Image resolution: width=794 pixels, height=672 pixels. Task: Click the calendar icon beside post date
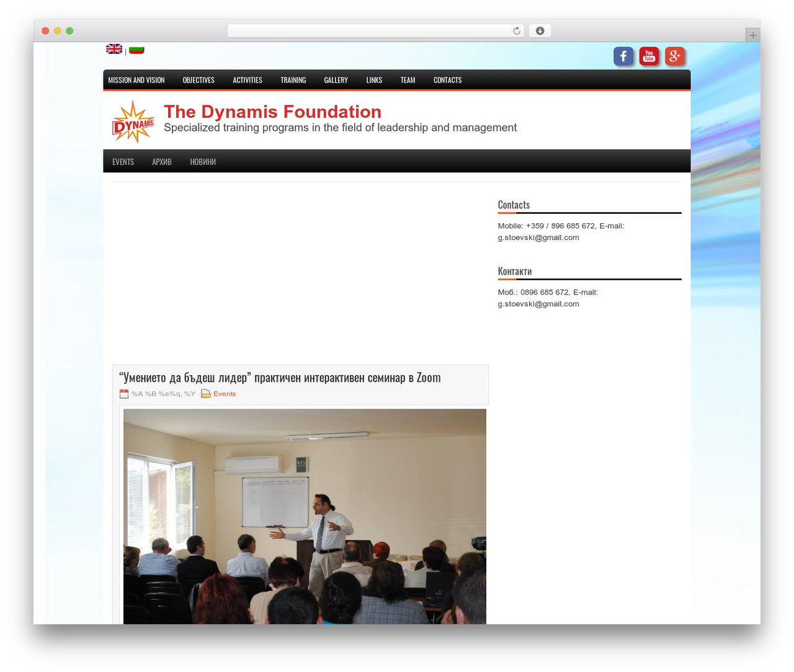coord(124,394)
